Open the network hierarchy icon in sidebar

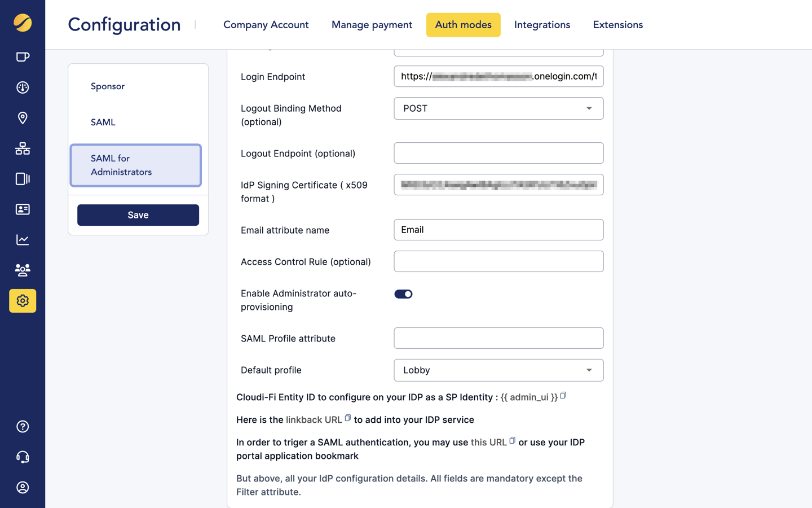pyautogui.click(x=22, y=148)
